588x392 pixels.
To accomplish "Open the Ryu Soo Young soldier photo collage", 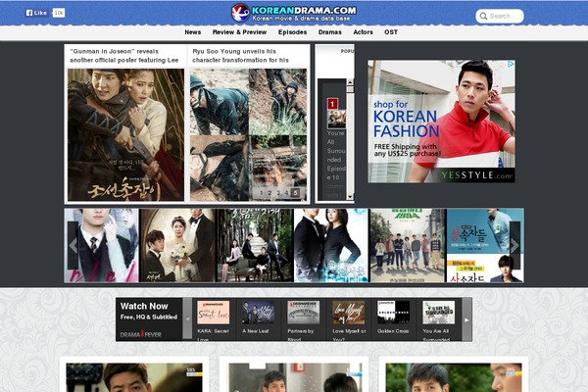I will [x=248, y=134].
